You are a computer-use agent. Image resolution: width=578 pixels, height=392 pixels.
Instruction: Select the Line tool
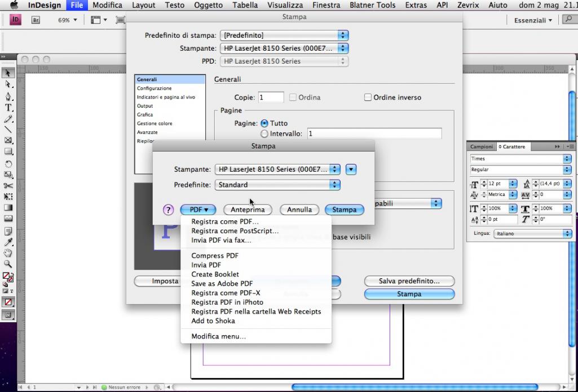8,130
